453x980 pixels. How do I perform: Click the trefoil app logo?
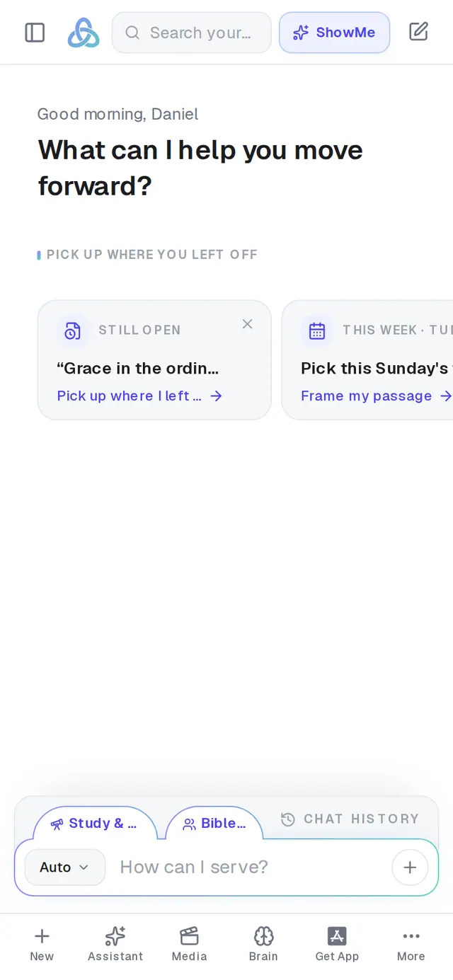coord(84,33)
